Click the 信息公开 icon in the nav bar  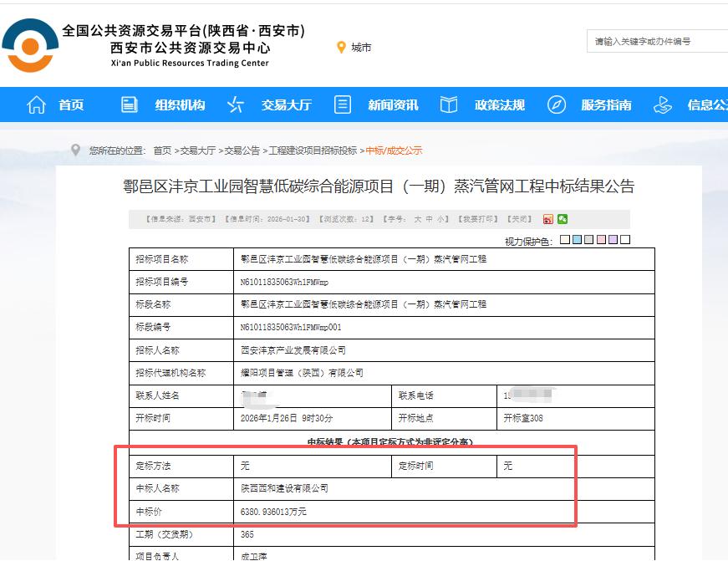[663, 105]
